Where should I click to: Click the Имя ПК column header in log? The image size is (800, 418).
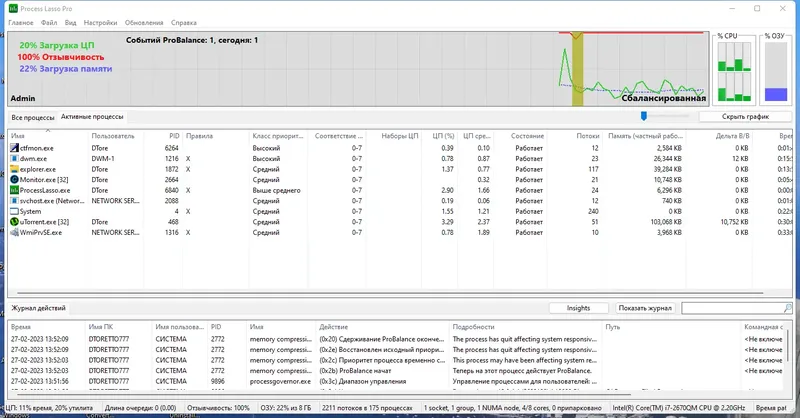[x=101, y=327]
